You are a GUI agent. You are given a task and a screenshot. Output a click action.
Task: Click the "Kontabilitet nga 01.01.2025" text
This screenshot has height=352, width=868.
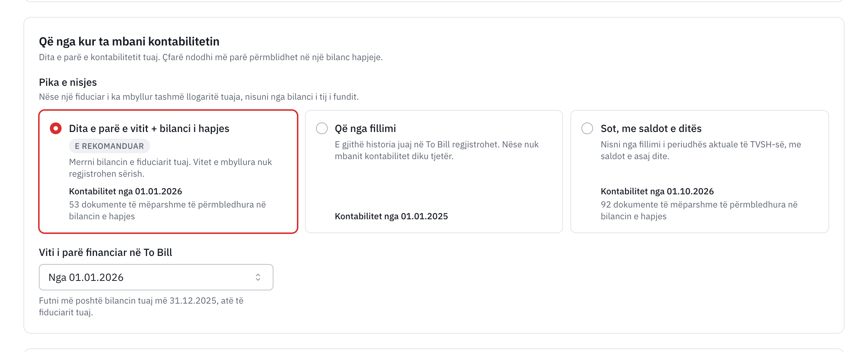[x=391, y=216]
